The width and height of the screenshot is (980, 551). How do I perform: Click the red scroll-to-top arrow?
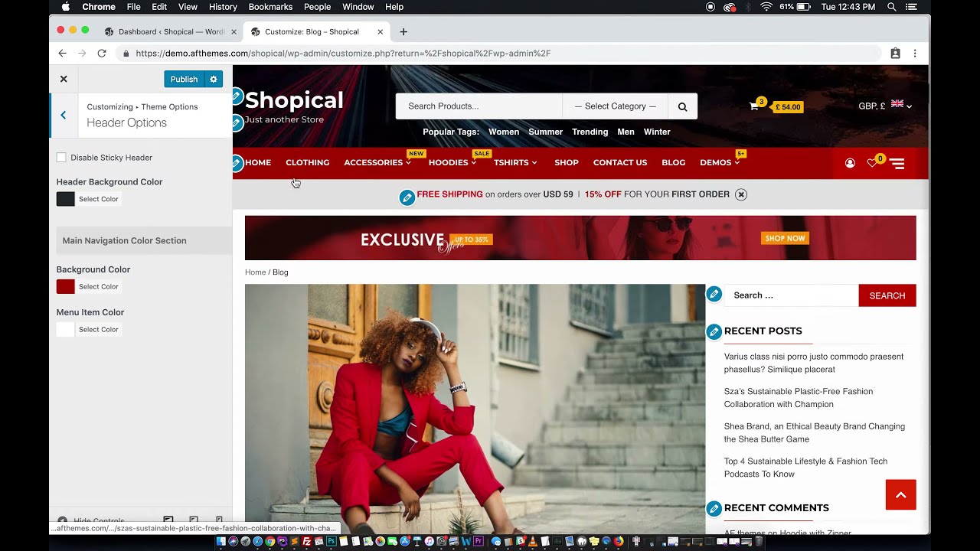(x=900, y=494)
